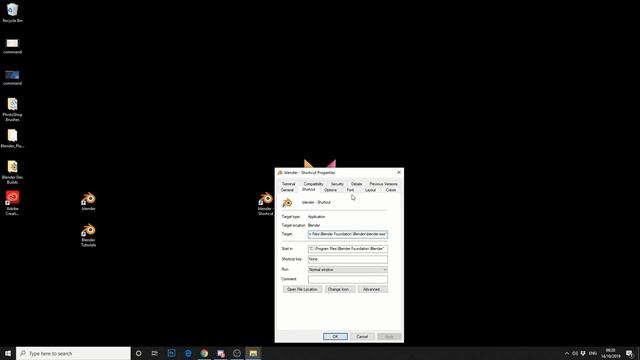
Task: Select the Blender Tutorials desktop shortcut
Action: pos(88,235)
